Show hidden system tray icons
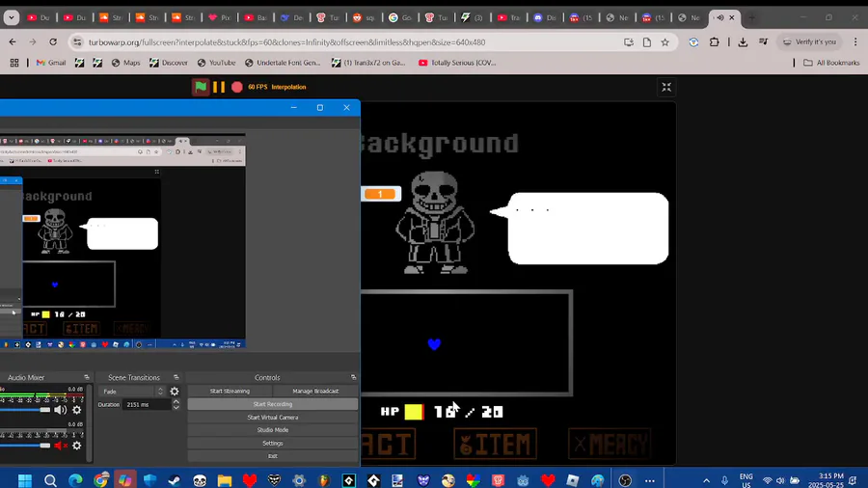This screenshot has width=868, height=488. 706,480
